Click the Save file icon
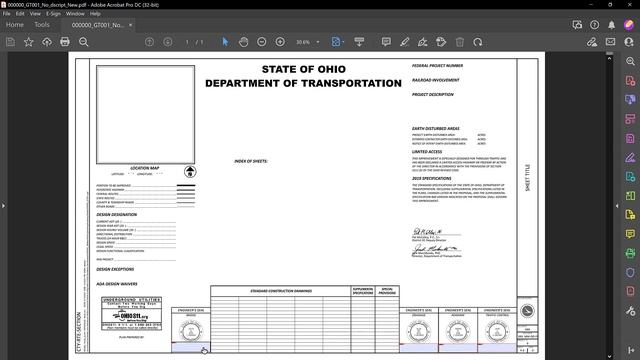 click(10, 42)
